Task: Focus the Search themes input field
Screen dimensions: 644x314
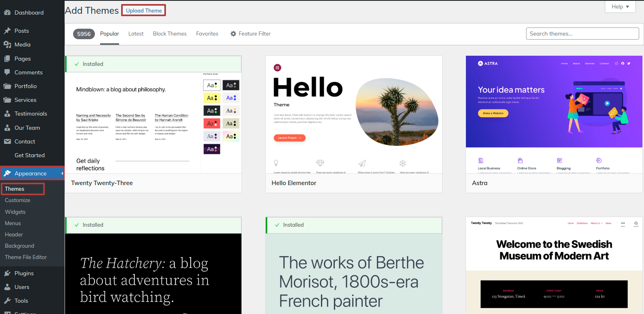Action: click(582, 34)
